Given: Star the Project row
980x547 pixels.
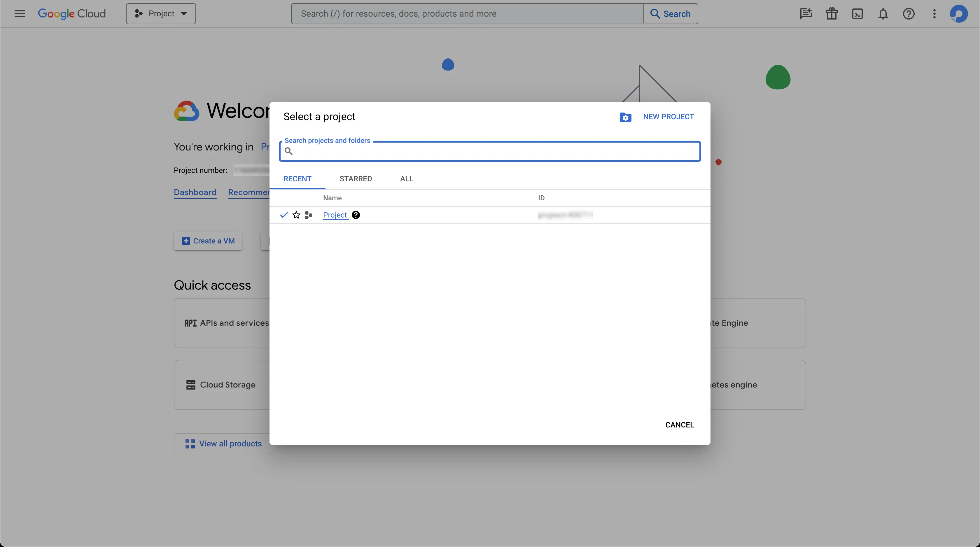Looking at the screenshot, I should [296, 215].
